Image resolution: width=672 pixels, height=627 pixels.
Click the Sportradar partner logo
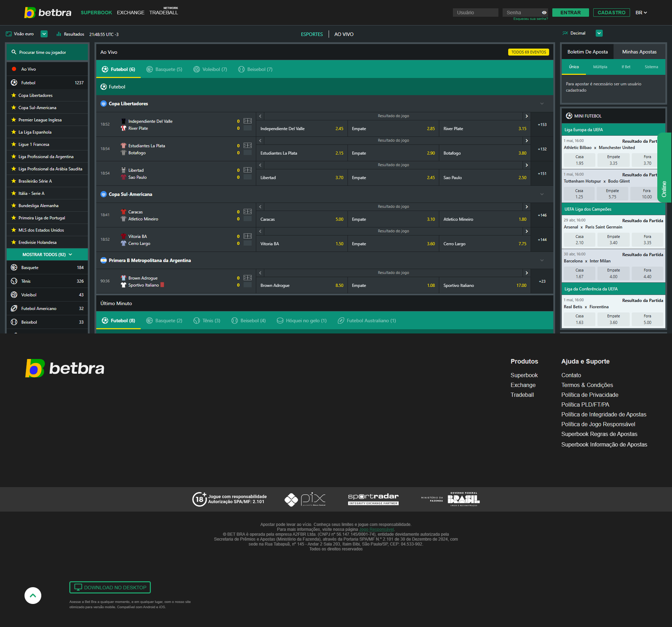[x=373, y=499]
